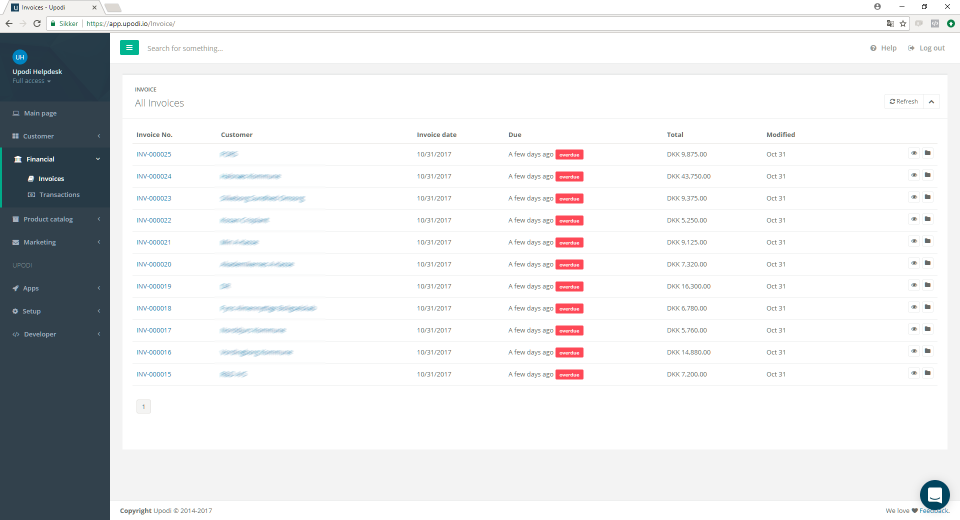Bookmark page with star icon
Viewport: 960px width, 520px height.
(902, 23)
